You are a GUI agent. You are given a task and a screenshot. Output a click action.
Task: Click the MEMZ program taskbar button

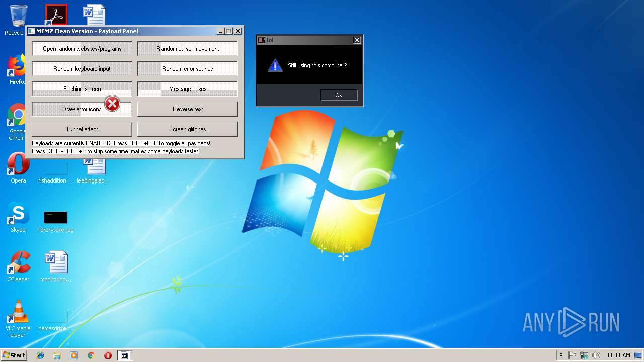(124, 355)
